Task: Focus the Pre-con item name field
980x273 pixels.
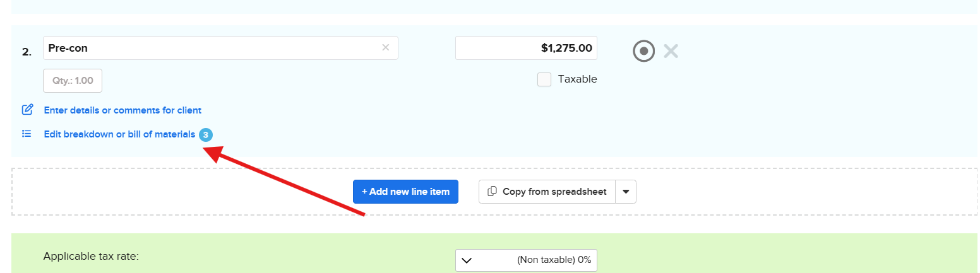Action: tap(208, 48)
